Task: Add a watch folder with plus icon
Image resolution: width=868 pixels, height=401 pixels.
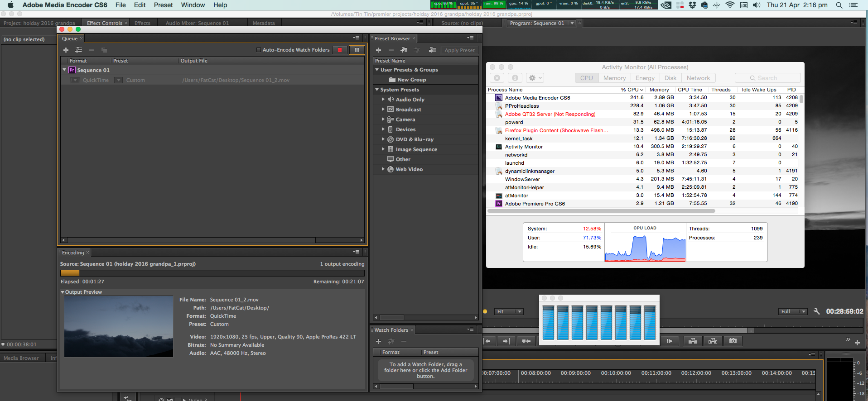Action: [x=378, y=342]
